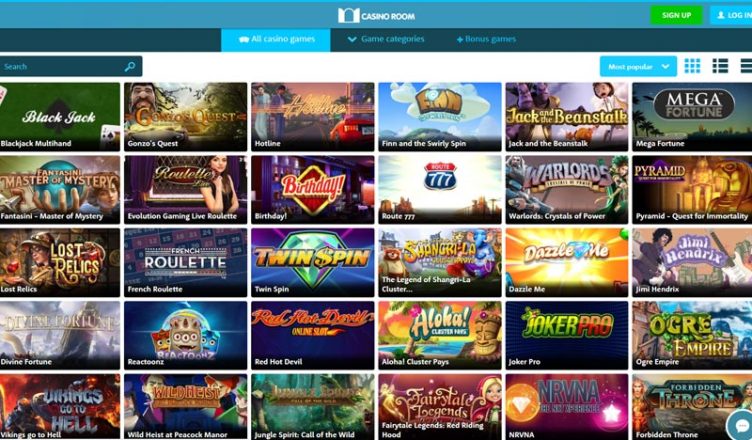Launch the French Roulette game thumbnail
Image resolution: width=752 pixels, height=440 pixels.
click(x=186, y=262)
